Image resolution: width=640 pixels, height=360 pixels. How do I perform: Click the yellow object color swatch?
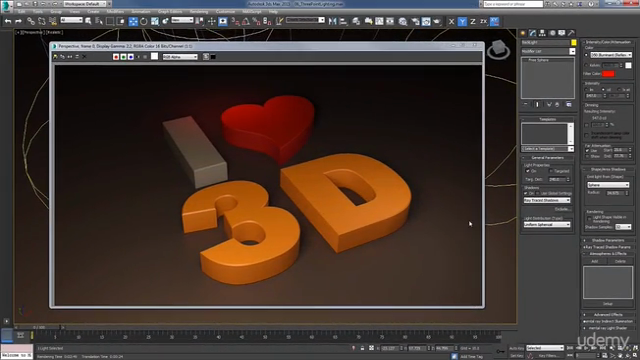coord(573,42)
